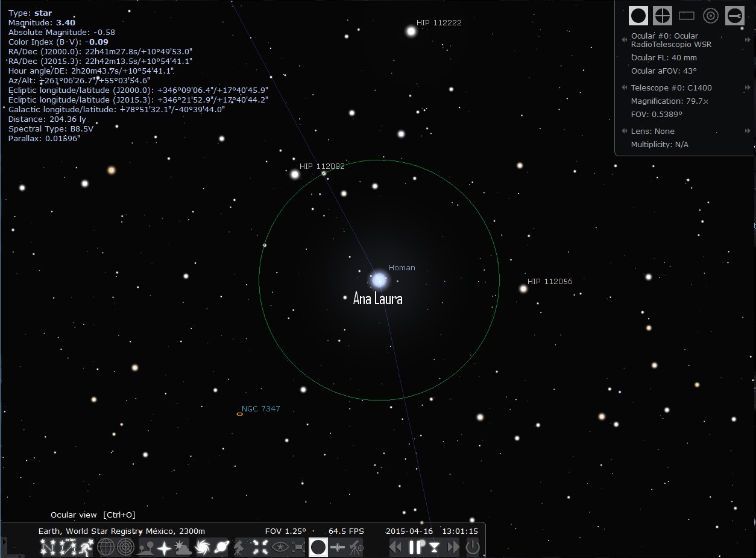This screenshot has width=756, height=558.
Task: Toggle ground landscape display
Action: [x=145, y=547]
